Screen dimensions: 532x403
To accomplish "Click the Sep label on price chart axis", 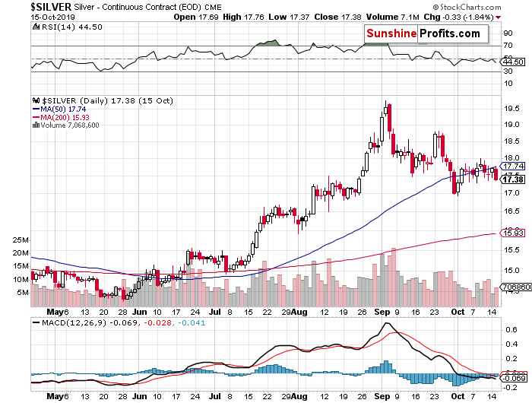I will click(382, 312).
